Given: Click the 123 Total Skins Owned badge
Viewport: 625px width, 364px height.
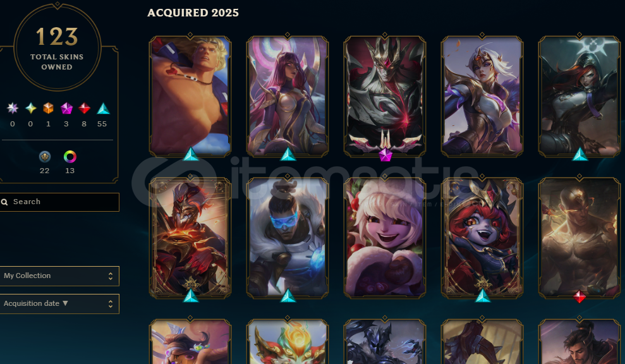Looking at the screenshot, I should click(58, 47).
